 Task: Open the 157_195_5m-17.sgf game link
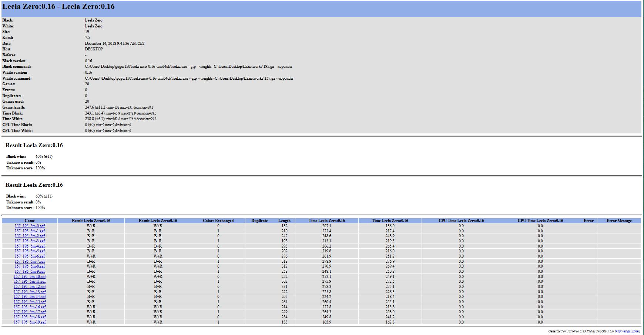click(x=30, y=312)
